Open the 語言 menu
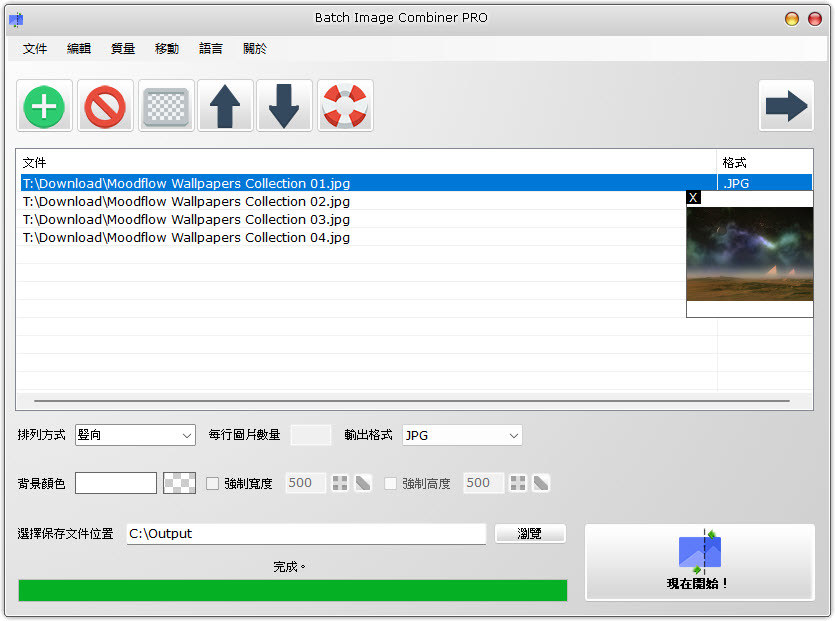 [211, 47]
